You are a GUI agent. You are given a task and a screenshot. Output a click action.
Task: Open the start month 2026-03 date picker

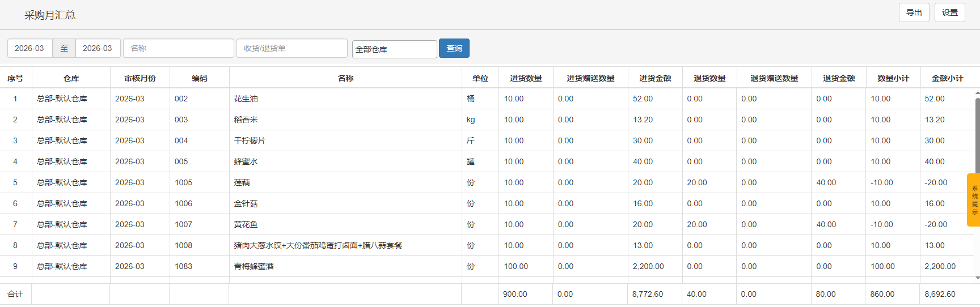(x=29, y=48)
